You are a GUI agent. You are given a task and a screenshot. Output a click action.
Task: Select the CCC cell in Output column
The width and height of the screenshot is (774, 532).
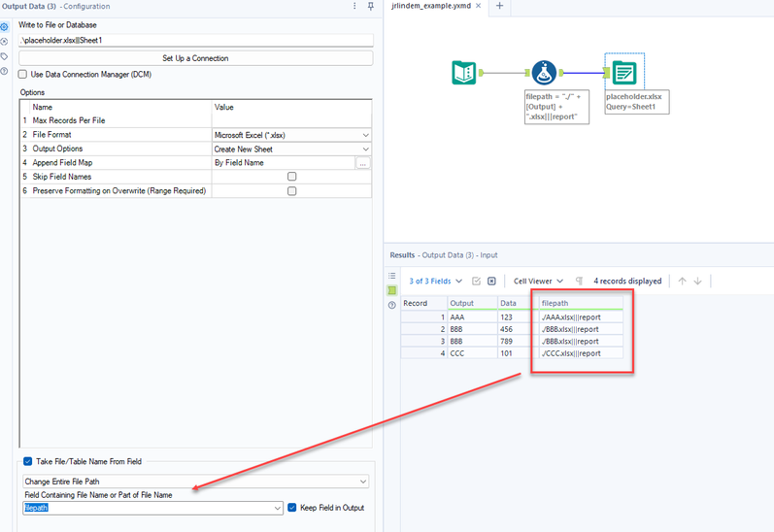click(472, 353)
